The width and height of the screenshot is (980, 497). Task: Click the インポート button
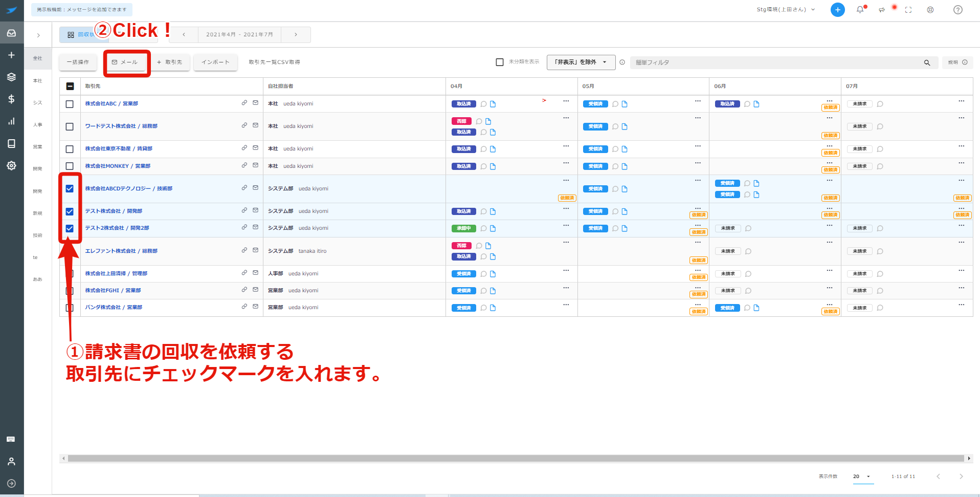coord(215,62)
